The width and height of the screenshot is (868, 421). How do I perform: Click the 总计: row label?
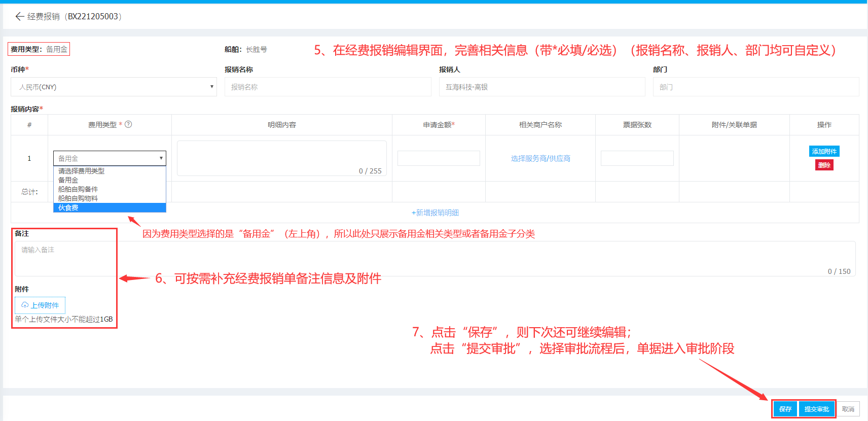[29, 192]
